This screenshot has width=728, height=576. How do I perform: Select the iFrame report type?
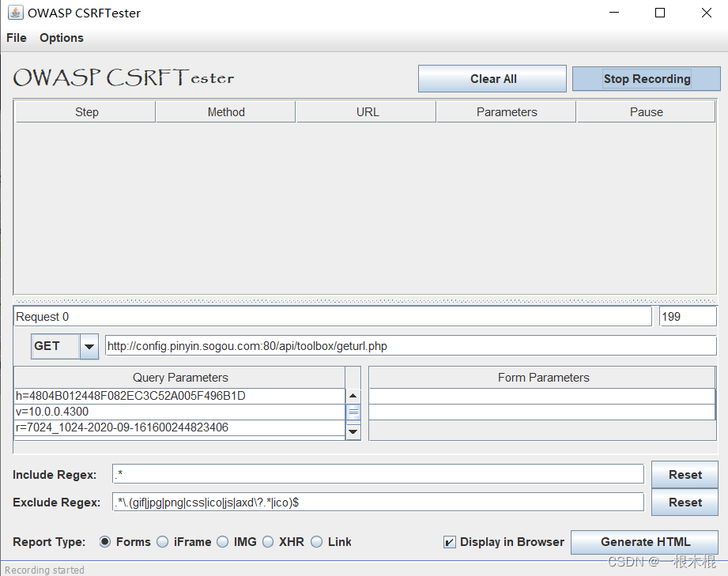click(x=163, y=542)
